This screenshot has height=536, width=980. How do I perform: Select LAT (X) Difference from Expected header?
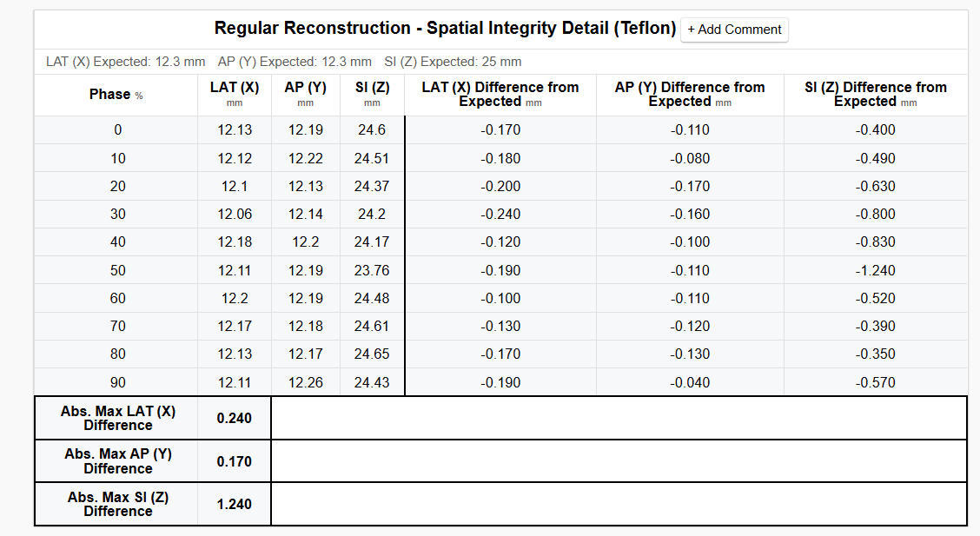click(500, 94)
